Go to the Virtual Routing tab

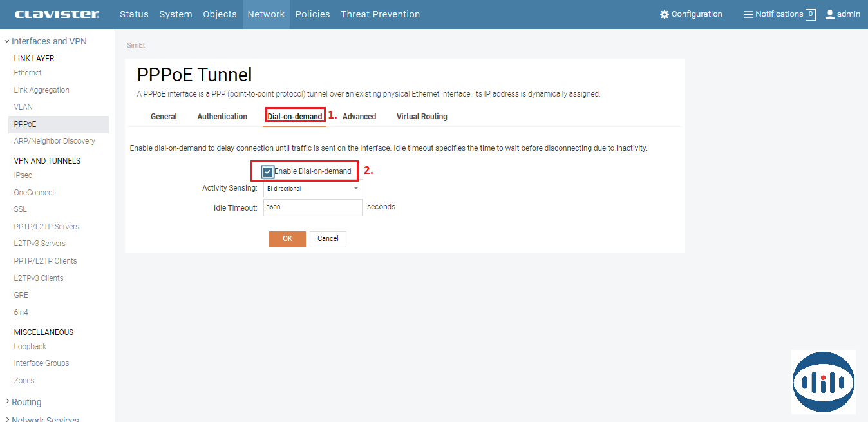tap(422, 117)
